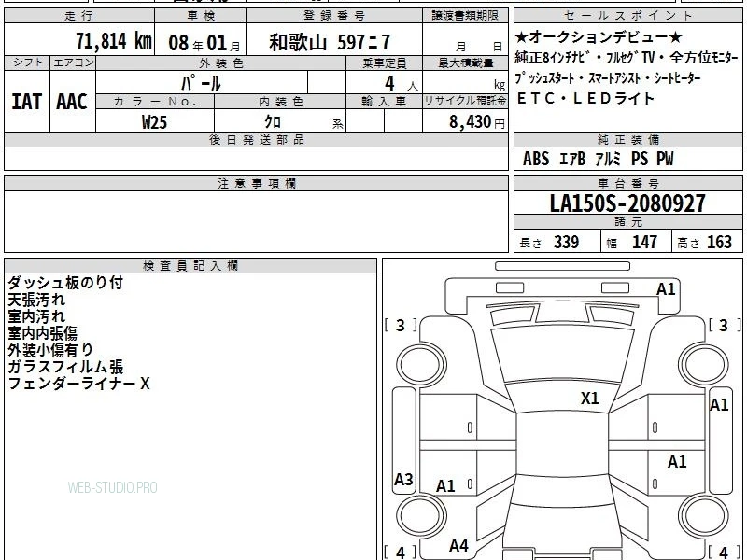The image size is (747, 560).
Task: Select the seating capacity 4 人
Action: [401, 84]
